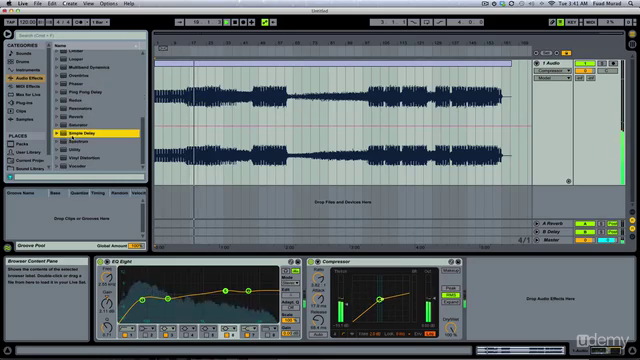Click the Groove Pool wave icon
The image size is (640, 360).
click(x=8, y=247)
